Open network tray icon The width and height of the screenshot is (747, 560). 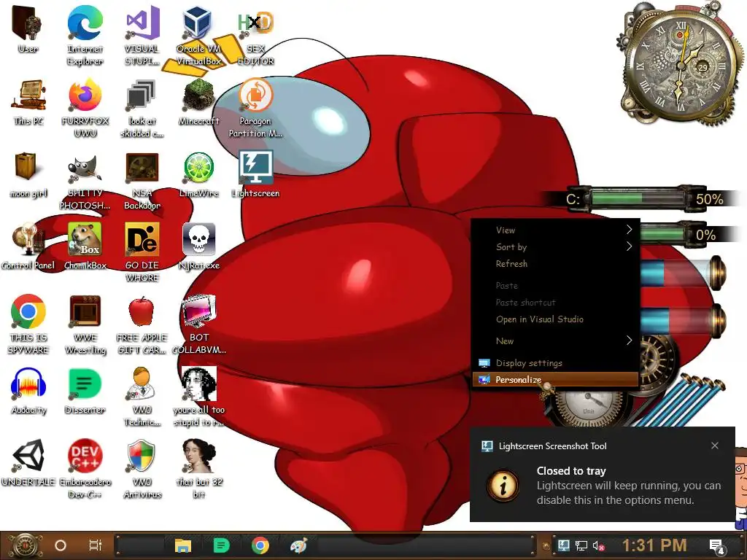pos(581,545)
